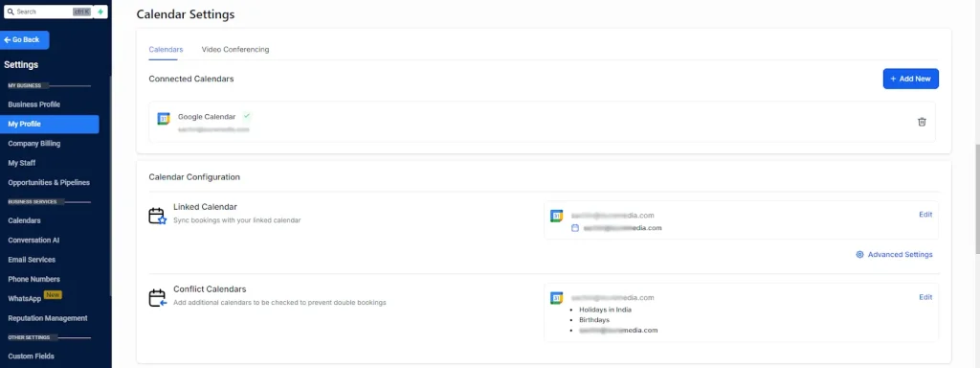Edit the Linked Calendar
Viewport: 980px width, 368px height.
coord(925,215)
